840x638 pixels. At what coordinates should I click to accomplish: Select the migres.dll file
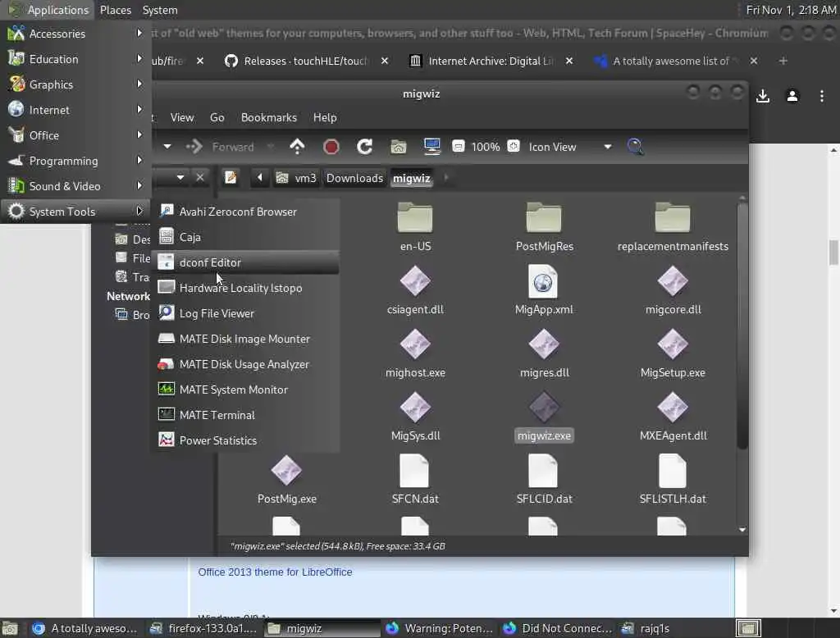point(545,353)
